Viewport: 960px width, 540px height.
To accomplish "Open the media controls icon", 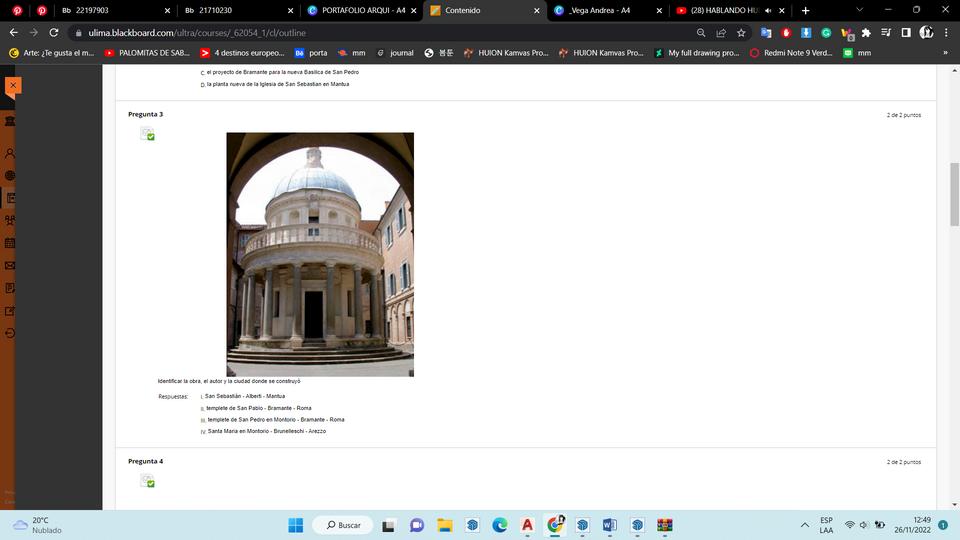I will pos(886,32).
